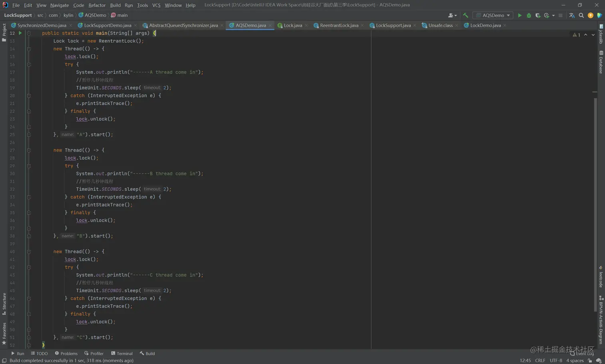The width and height of the screenshot is (605, 364).
Task: Close the AQSDemo.java tab
Action: point(270,26)
